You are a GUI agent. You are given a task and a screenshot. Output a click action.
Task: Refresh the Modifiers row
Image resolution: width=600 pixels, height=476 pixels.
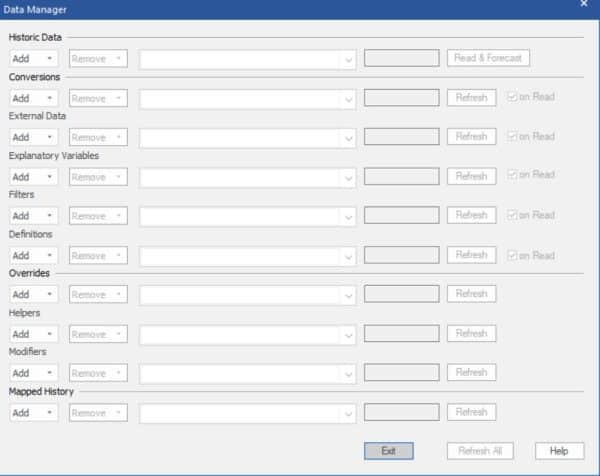click(x=471, y=372)
